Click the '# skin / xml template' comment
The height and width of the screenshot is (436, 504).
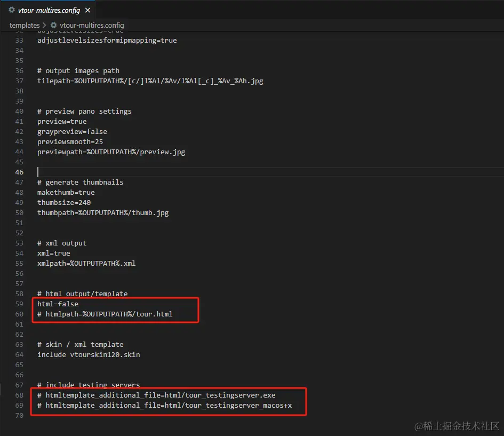click(x=81, y=344)
